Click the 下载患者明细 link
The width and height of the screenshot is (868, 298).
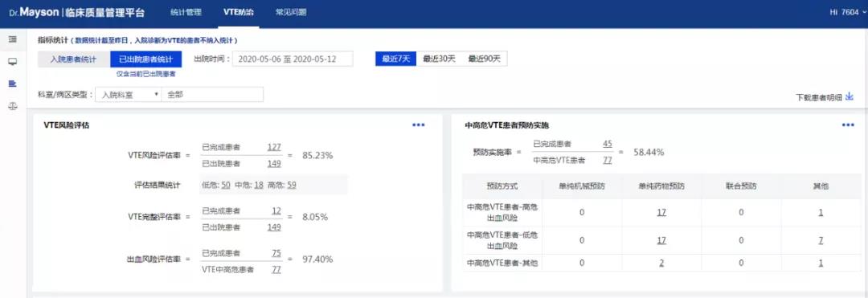(x=819, y=97)
